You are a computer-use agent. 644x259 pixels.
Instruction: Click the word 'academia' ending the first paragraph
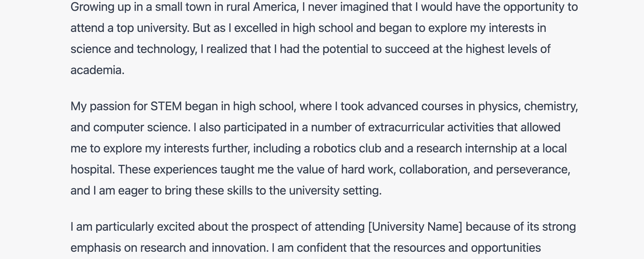pyautogui.click(x=96, y=70)
